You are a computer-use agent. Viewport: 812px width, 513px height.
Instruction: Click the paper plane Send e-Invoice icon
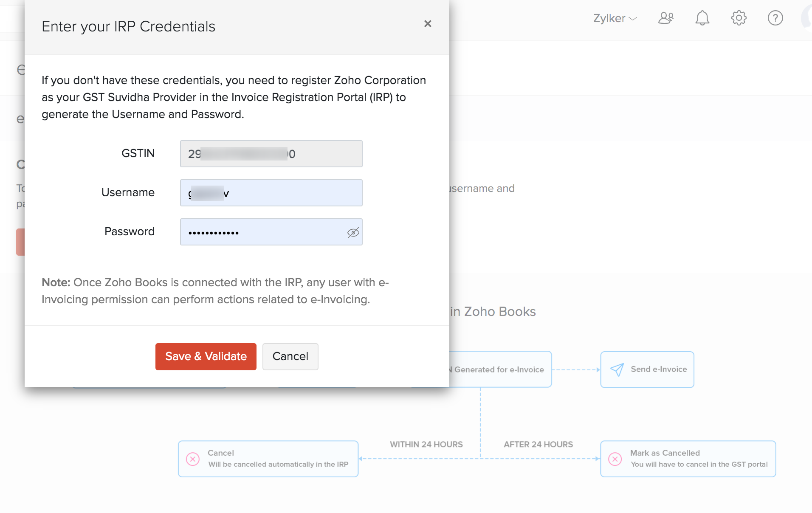[x=617, y=369]
